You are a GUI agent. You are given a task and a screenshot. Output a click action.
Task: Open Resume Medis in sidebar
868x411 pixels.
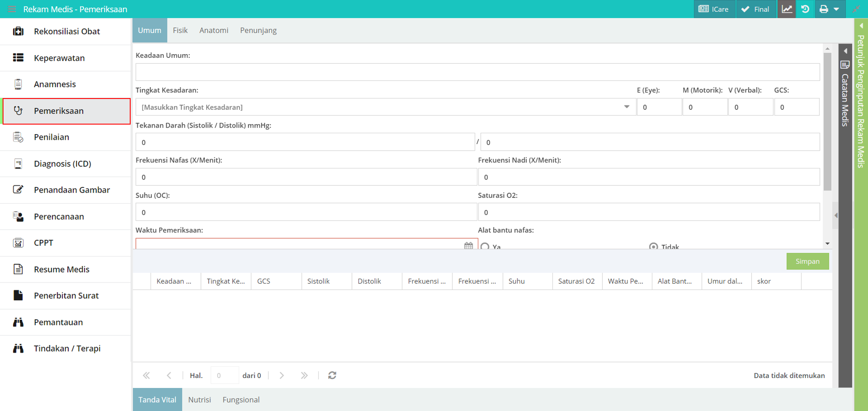click(66, 269)
